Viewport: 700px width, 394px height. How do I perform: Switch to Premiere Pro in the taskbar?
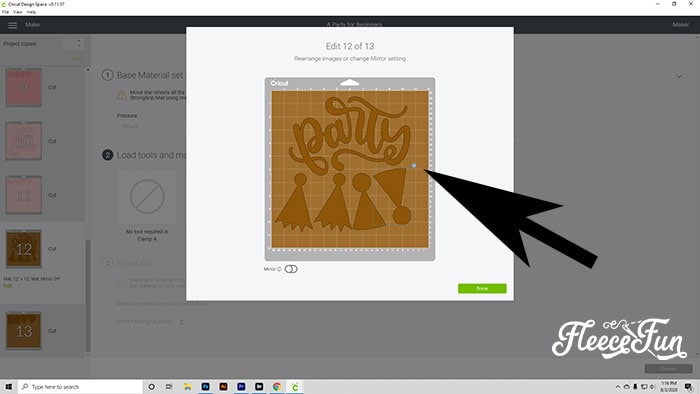pos(241,387)
